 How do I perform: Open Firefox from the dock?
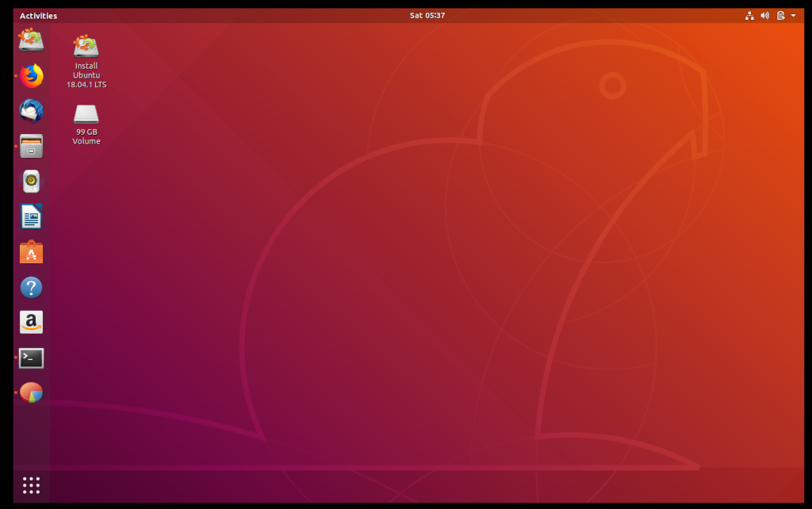31,76
